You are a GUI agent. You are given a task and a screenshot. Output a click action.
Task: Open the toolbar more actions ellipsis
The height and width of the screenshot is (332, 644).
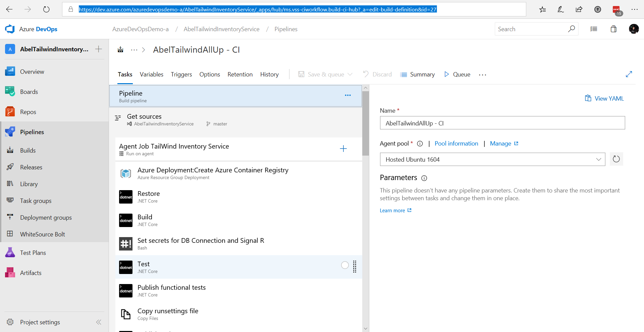482,75
